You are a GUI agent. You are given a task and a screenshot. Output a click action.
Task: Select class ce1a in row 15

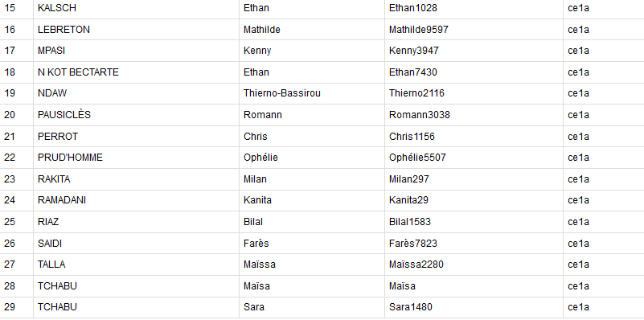603,8
